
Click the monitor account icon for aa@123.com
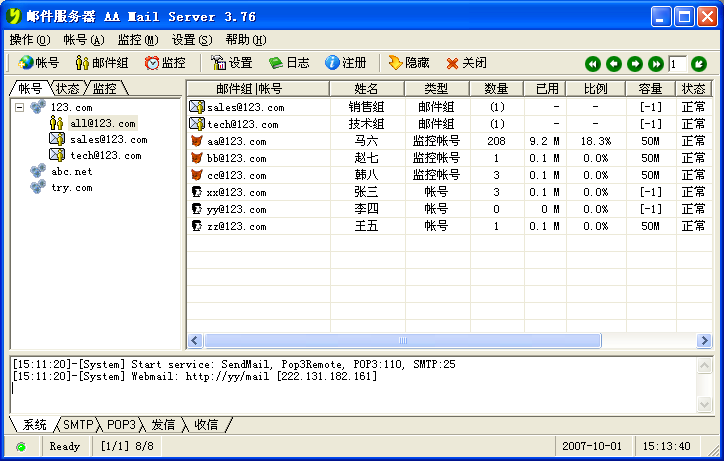click(197, 141)
